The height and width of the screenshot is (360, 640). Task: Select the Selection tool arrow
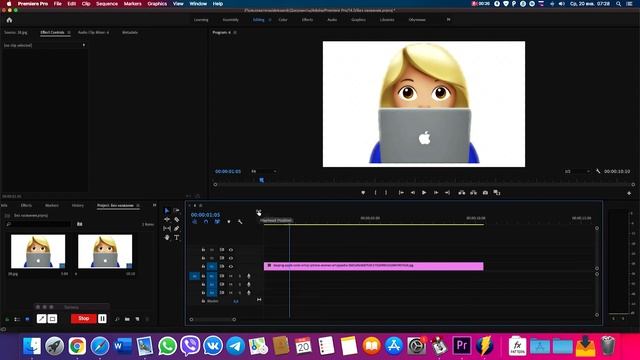pos(167,211)
